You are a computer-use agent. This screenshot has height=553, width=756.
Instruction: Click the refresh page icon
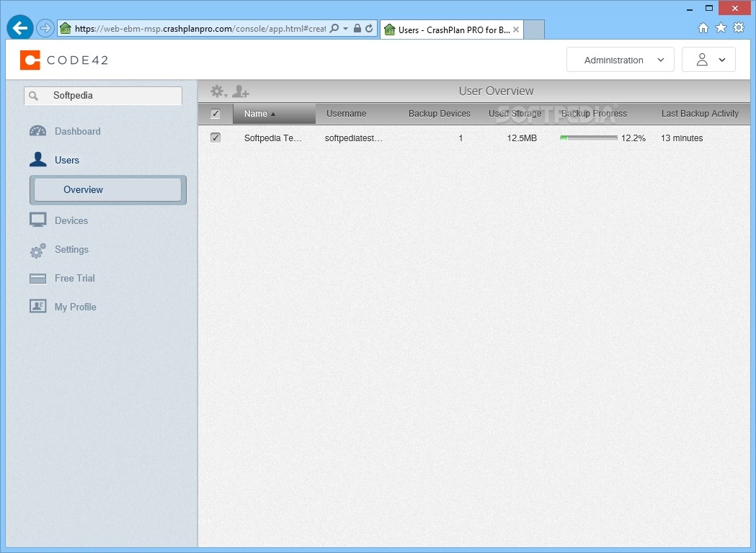[369, 28]
